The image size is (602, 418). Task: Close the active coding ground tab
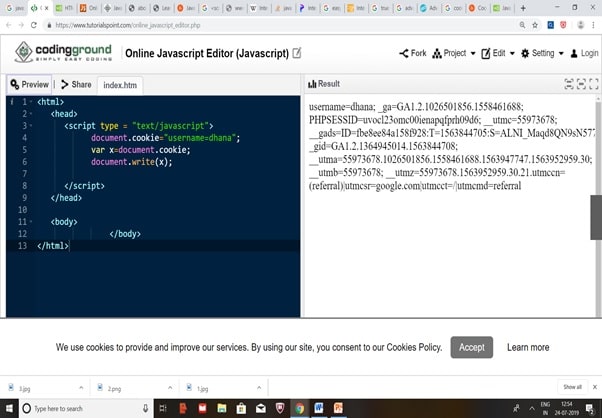[x=48, y=8]
